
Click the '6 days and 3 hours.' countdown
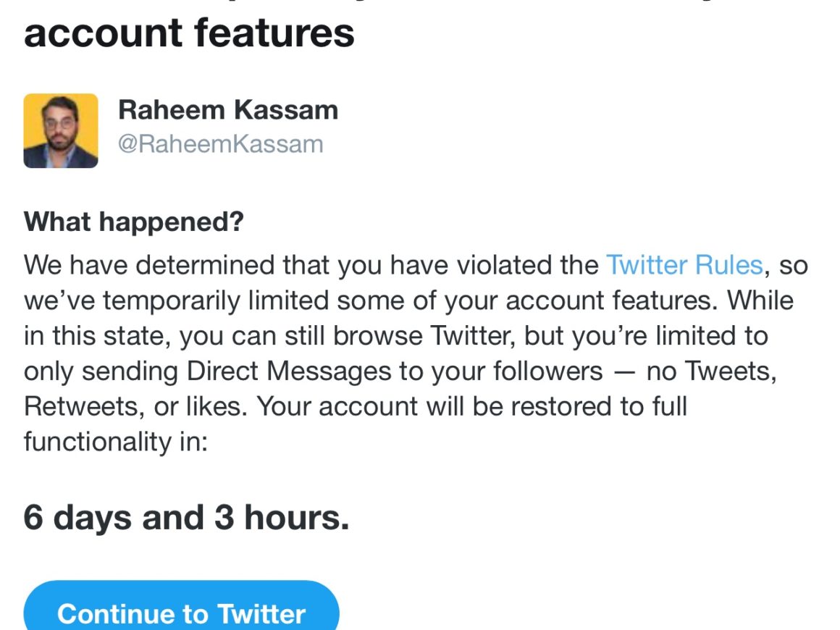(x=186, y=517)
